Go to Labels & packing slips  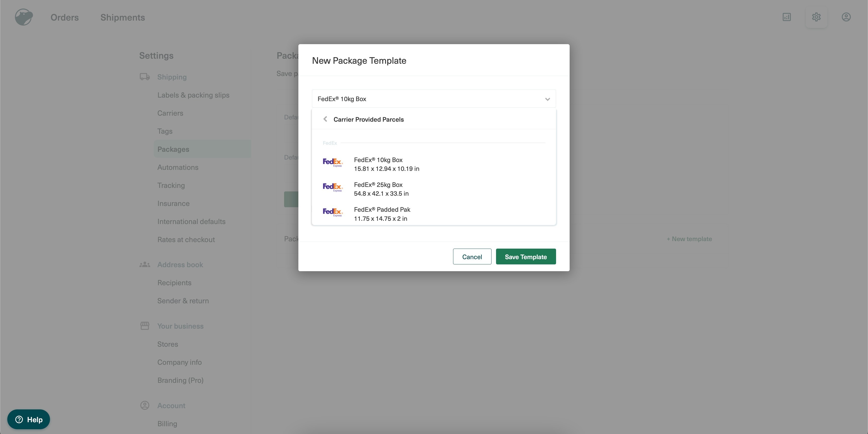[193, 95]
